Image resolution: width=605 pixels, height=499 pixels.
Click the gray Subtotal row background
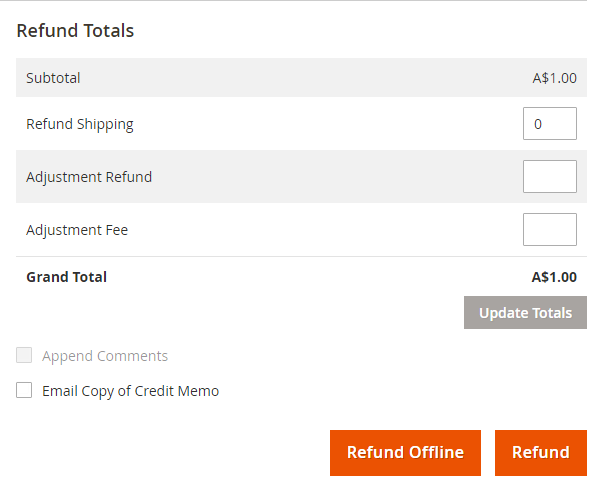click(x=300, y=78)
